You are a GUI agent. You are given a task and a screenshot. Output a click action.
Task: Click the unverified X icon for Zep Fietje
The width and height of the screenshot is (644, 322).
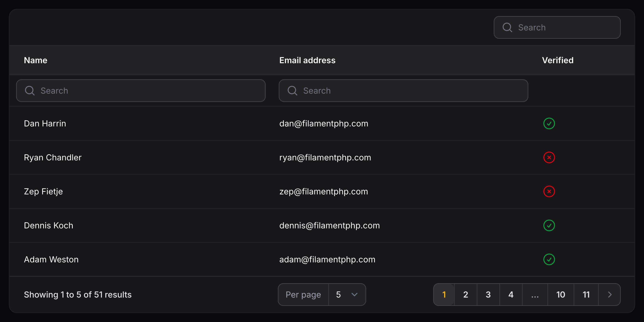(x=549, y=191)
